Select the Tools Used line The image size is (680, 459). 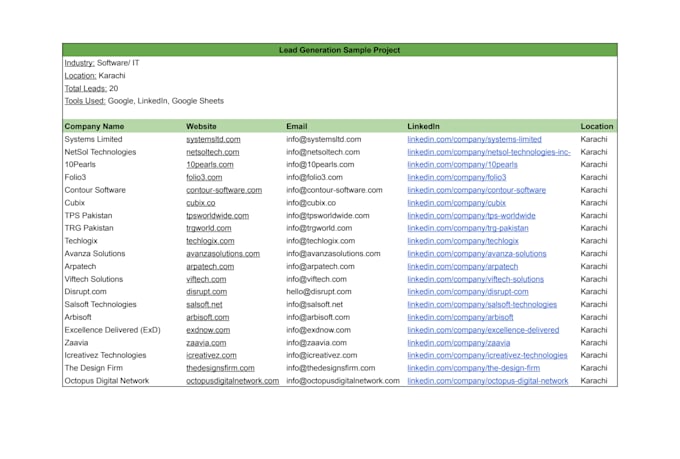point(144,101)
